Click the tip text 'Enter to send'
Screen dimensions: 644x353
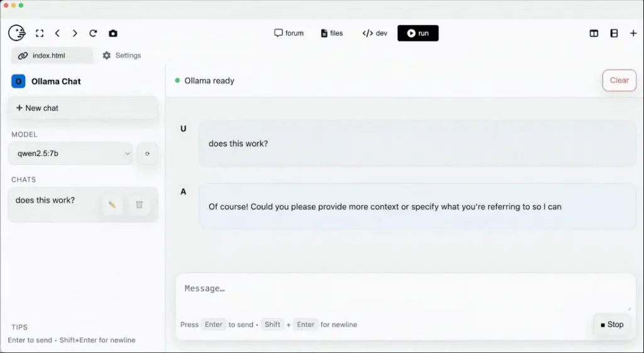(x=30, y=340)
